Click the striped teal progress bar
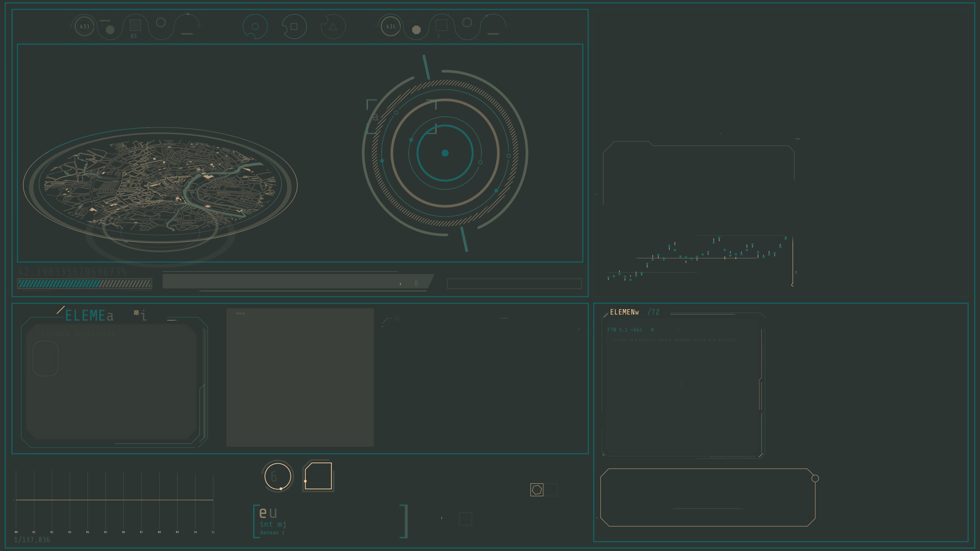Viewport: 980px width, 551px height. pos(85,284)
